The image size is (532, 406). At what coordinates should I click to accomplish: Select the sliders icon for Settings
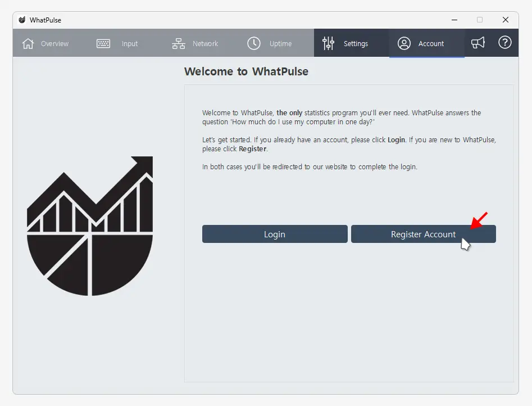[329, 43]
